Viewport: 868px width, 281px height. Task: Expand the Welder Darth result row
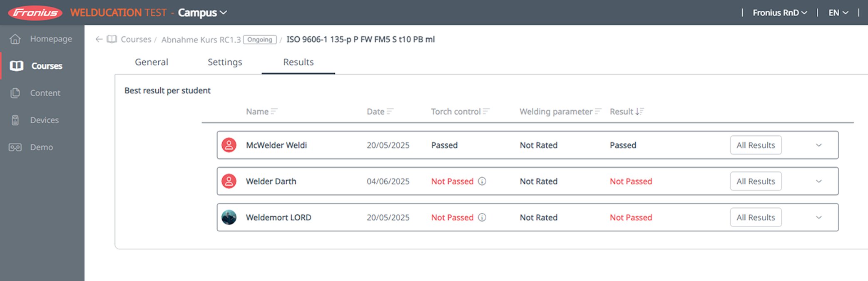(x=819, y=182)
